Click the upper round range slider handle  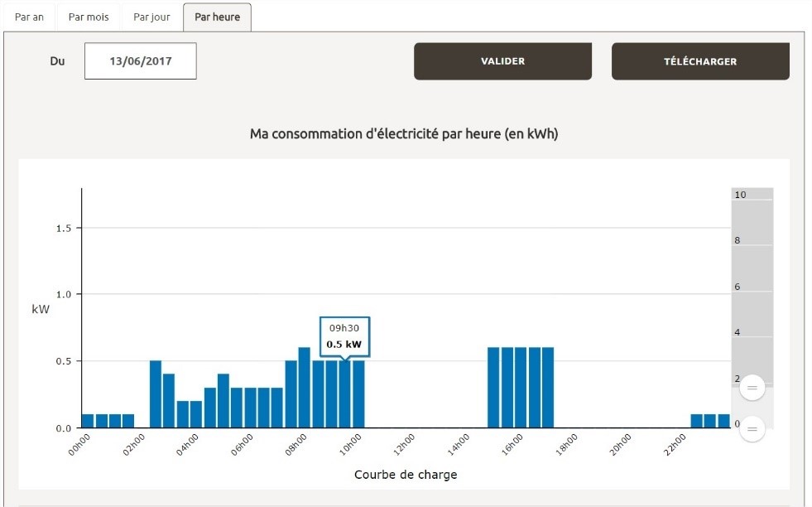pyautogui.click(x=752, y=387)
